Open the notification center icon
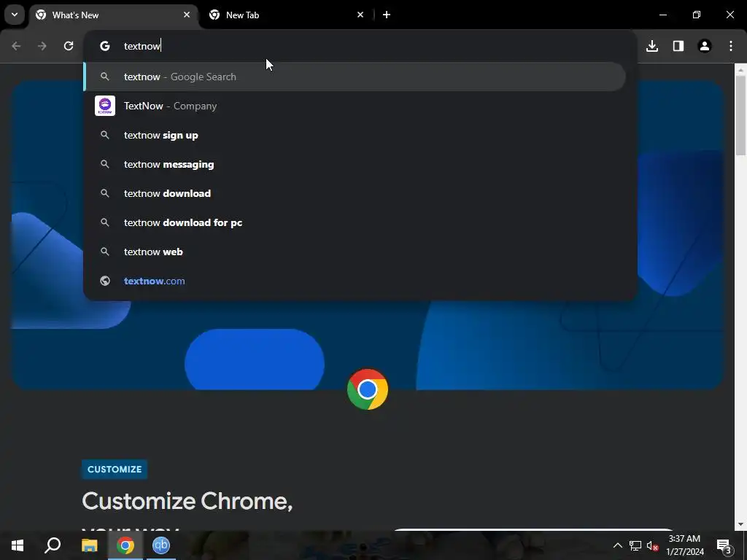The image size is (747, 560). click(x=724, y=545)
